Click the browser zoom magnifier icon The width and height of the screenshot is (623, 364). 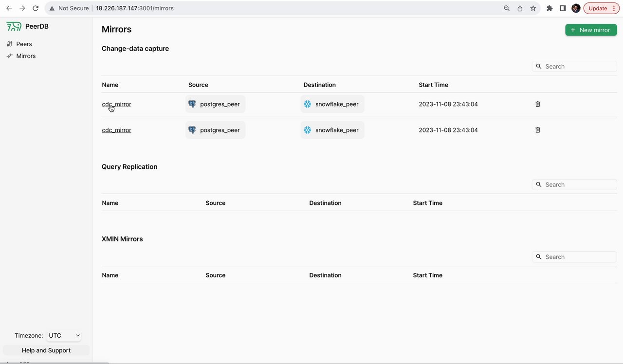pos(507,8)
